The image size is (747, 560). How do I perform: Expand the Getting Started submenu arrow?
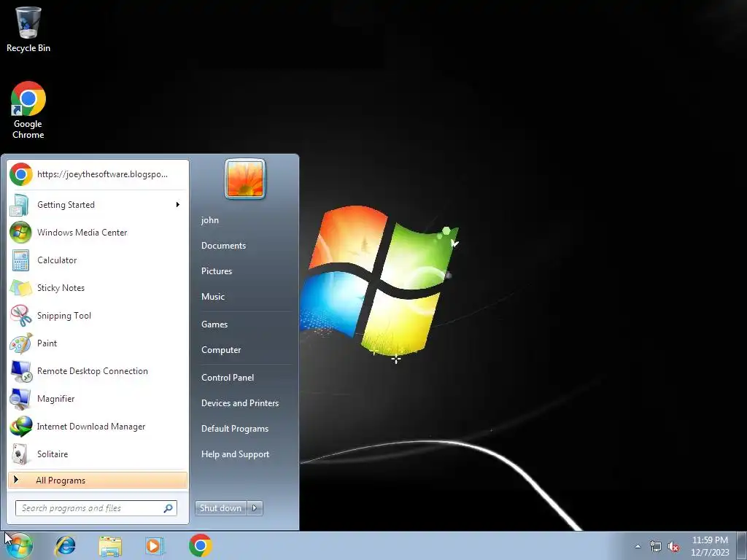tap(178, 205)
